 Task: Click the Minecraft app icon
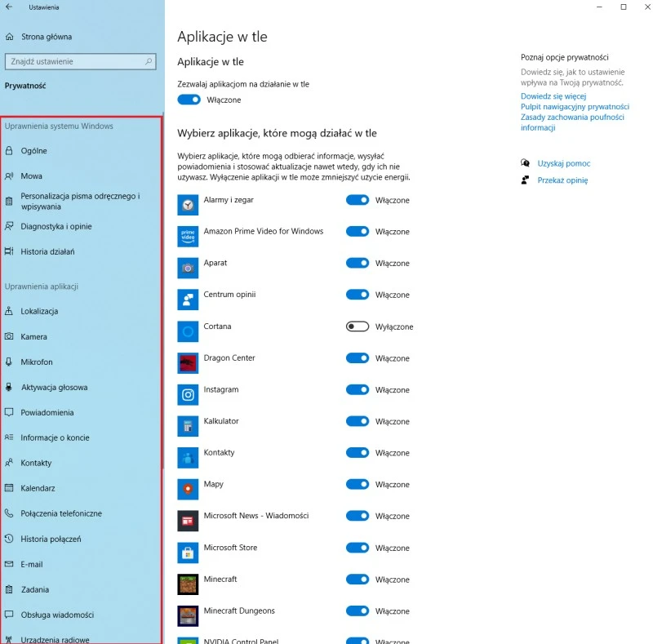click(188, 584)
